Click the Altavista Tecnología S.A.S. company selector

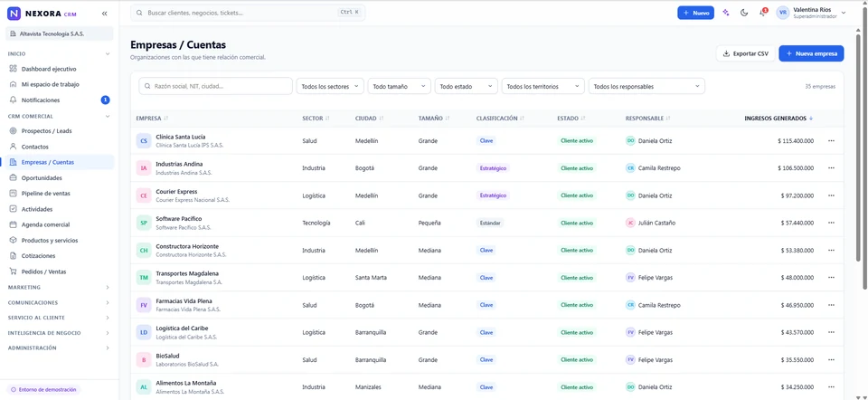60,33
